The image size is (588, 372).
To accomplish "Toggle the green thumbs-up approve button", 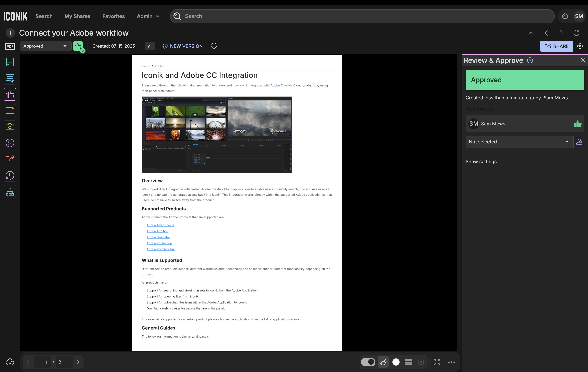I will (78, 46).
